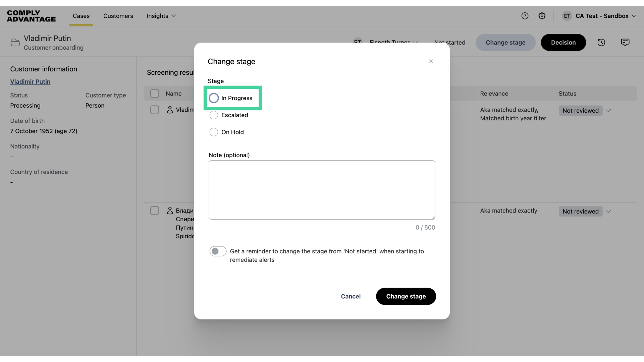Enable the stage change reminder toggle
Viewport: 644px width, 362px height.
[x=218, y=251]
